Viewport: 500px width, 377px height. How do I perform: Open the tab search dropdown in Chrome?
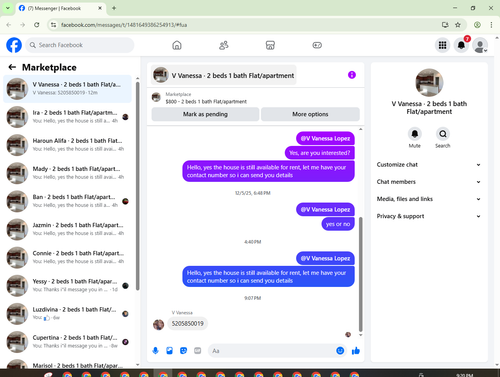point(7,8)
